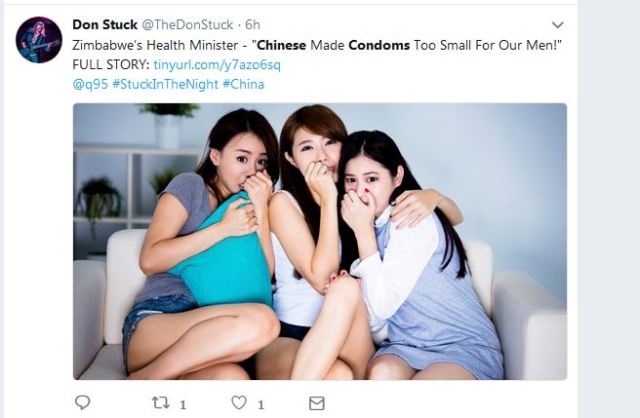Select the FULL STORY label text

coord(111,64)
